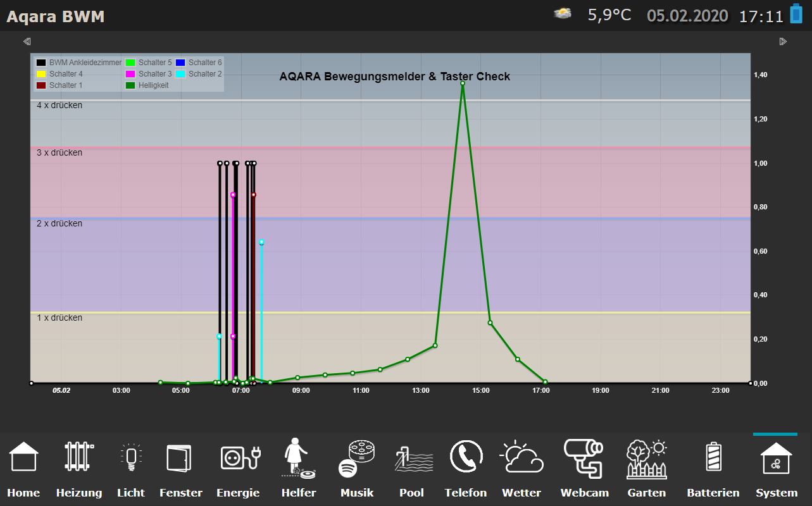812x506 pixels.
Task: Toggle Schalter 3 series in legend
Action: [149, 74]
